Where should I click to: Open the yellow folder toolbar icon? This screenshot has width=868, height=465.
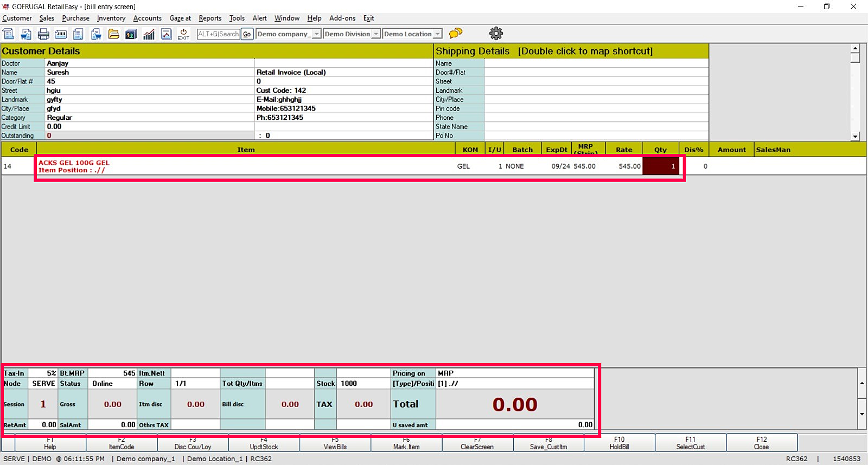113,34
